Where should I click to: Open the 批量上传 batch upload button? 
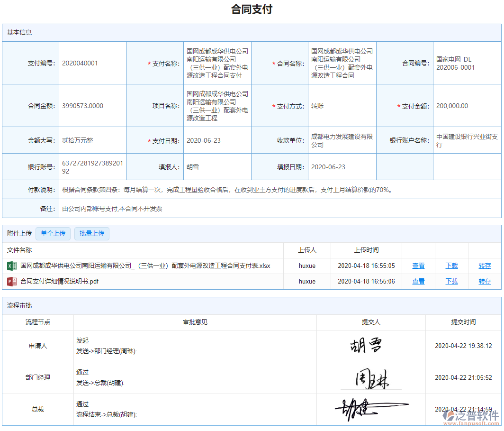coord(91,233)
